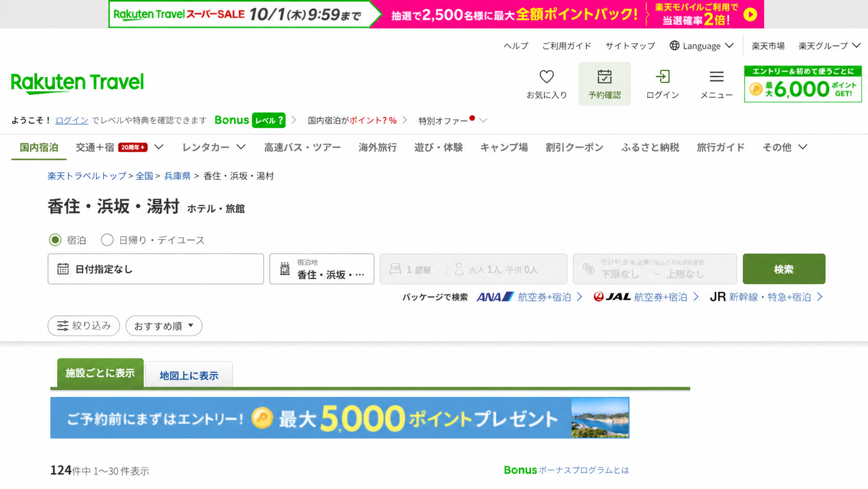Open the 割引クーポン menu item
The width and height of the screenshot is (868, 489).
[x=574, y=148]
